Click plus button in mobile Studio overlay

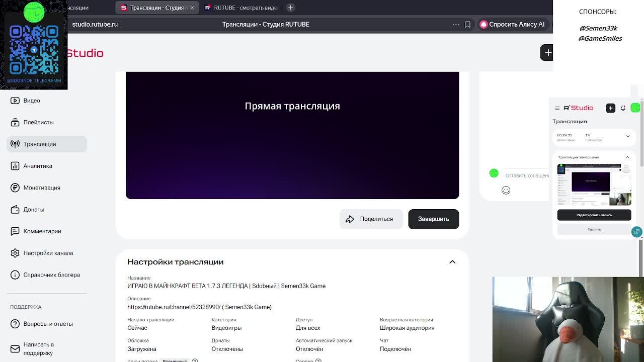tap(610, 108)
